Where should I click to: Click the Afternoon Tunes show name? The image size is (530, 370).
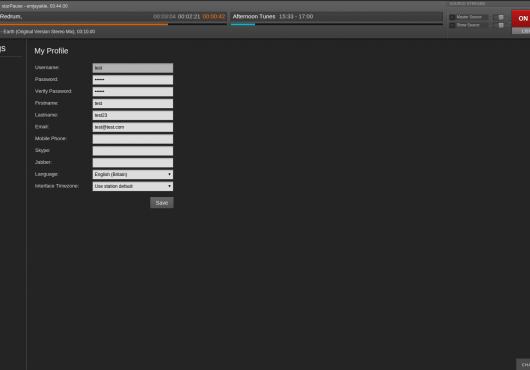click(254, 17)
